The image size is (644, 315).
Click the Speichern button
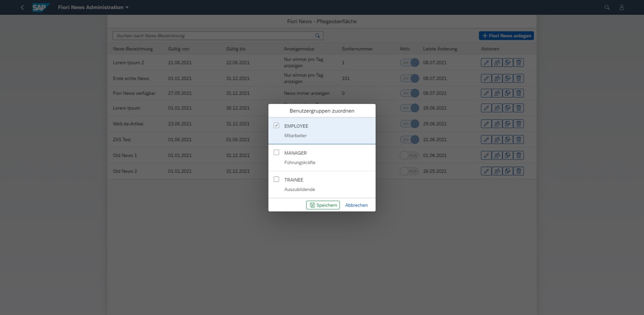[323, 205]
